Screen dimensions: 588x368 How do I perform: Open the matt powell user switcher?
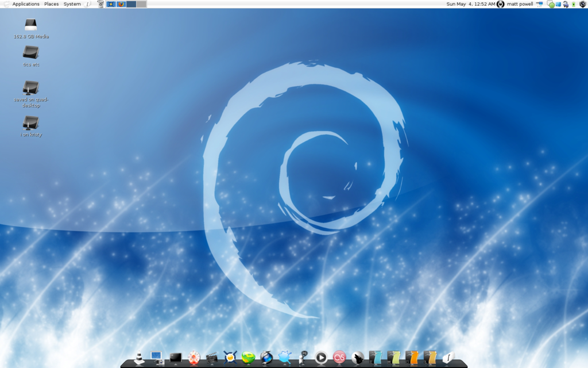[520, 4]
